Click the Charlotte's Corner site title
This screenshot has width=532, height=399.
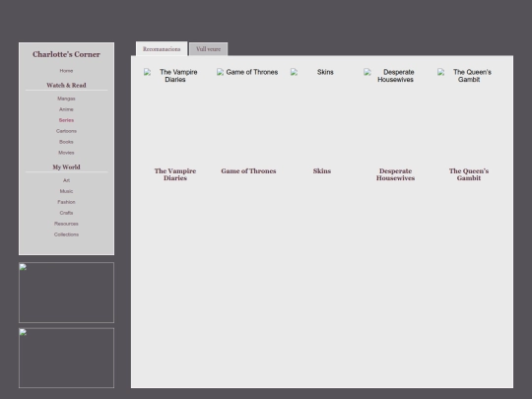(67, 54)
